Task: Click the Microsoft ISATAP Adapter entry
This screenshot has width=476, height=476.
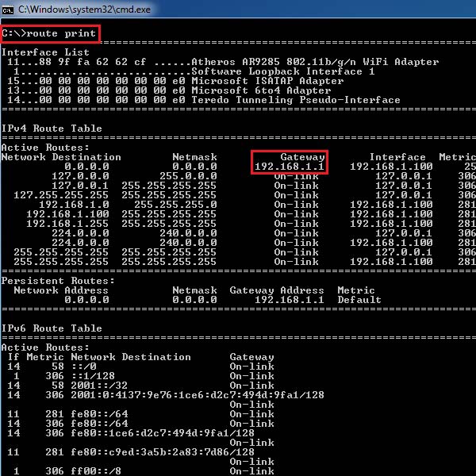Action: pyautogui.click(x=267, y=81)
